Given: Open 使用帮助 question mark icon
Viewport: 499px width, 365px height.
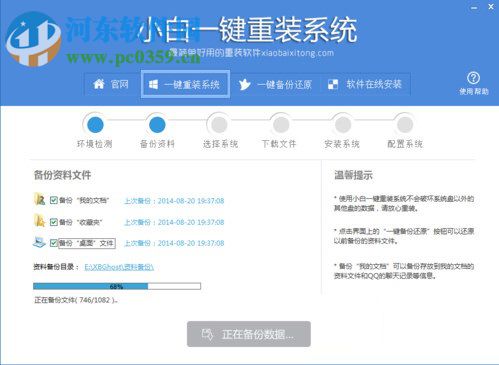Looking at the screenshot, I should pos(473,78).
